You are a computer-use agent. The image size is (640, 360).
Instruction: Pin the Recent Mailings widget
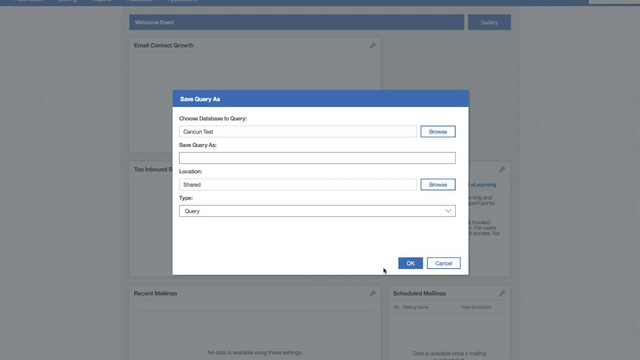pos(373,293)
